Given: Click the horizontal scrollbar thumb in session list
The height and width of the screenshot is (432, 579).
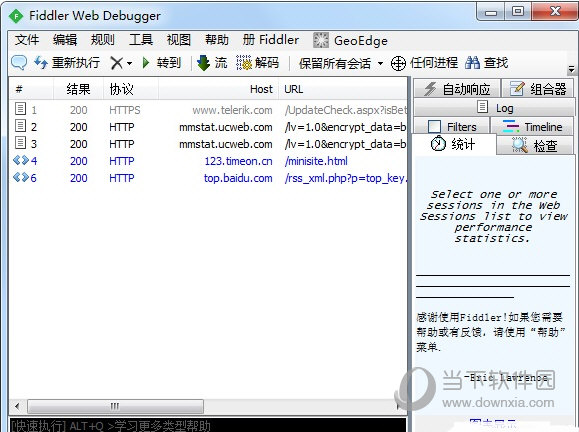Looking at the screenshot, I should click(x=115, y=407).
